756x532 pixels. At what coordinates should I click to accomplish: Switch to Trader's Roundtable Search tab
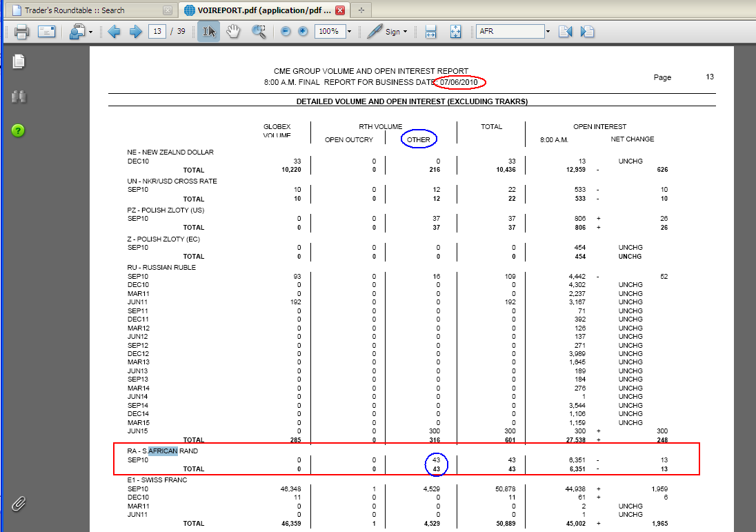88,10
